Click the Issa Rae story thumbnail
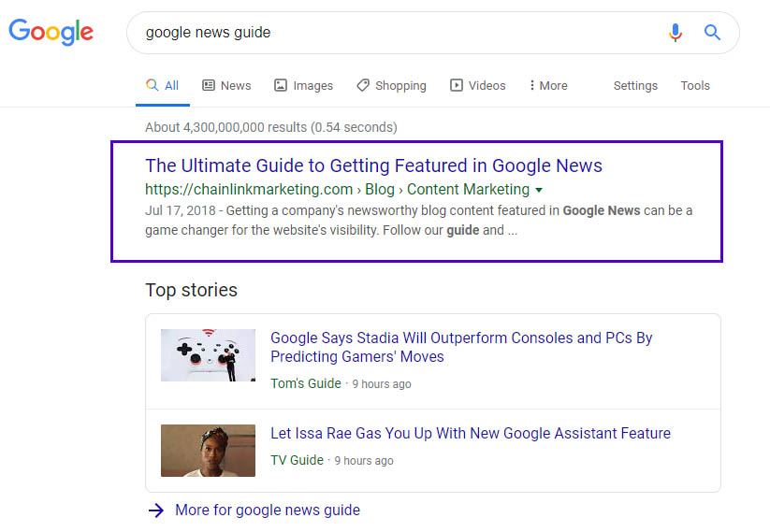The image size is (770, 532). 209,451
